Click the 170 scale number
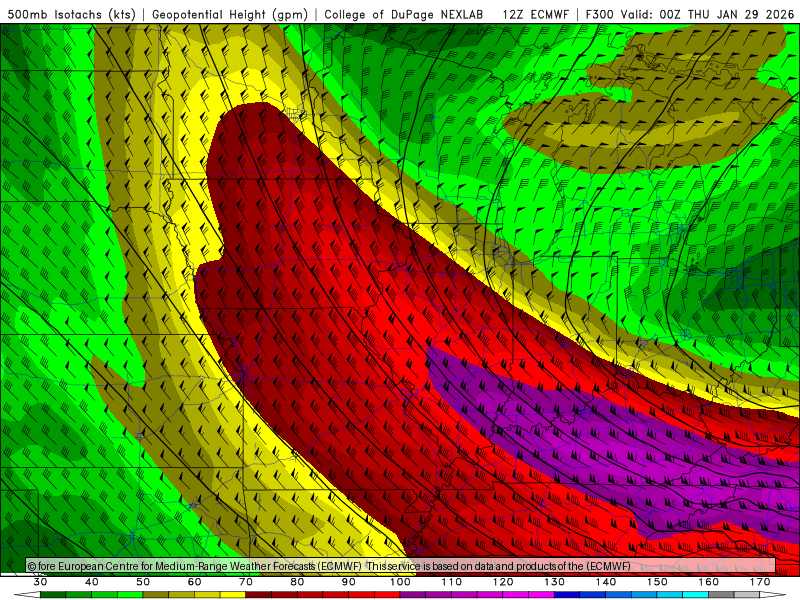 point(760,582)
